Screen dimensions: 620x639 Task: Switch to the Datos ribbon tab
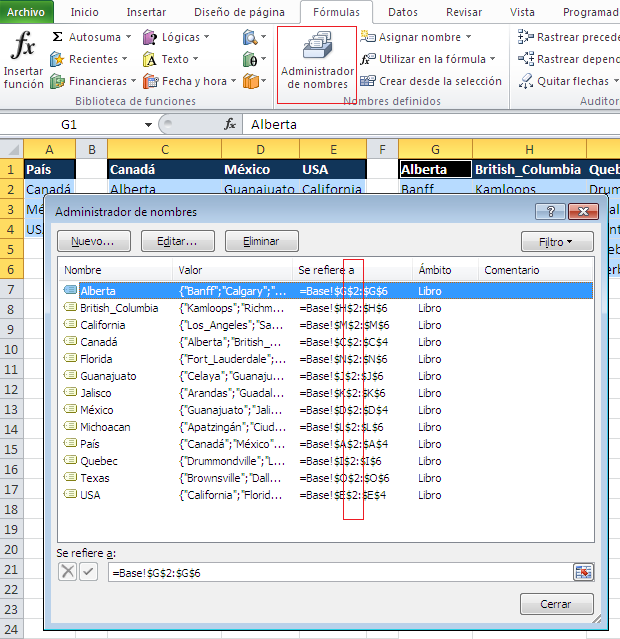(x=402, y=12)
